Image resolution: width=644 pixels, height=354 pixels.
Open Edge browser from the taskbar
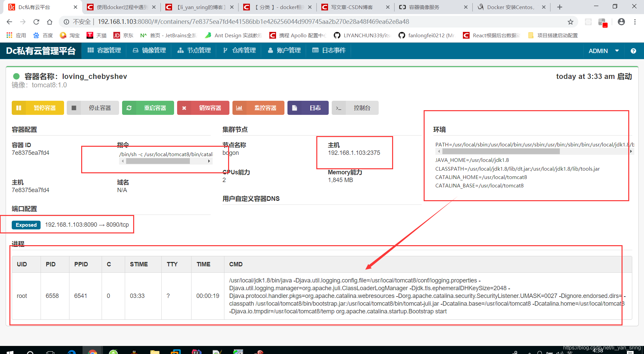[71, 352]
